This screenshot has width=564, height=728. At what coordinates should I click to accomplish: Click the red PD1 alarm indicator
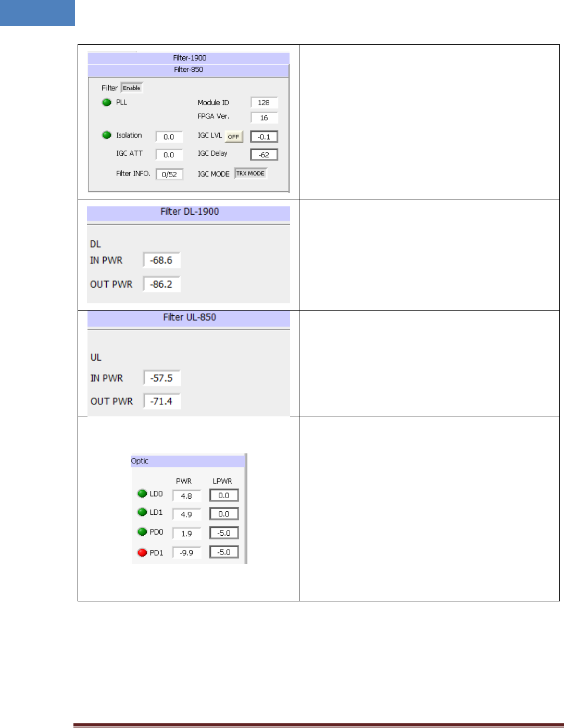[142, 552]
